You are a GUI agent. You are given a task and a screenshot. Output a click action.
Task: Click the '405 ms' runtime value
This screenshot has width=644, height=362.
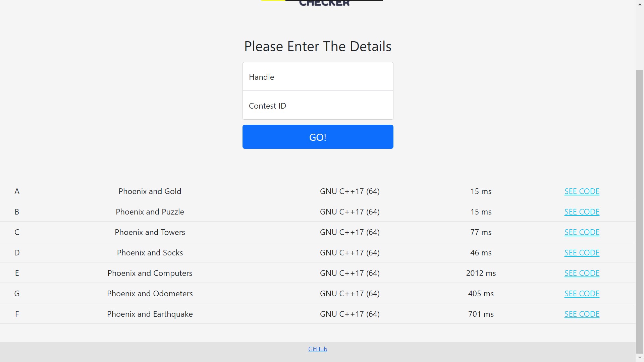(481, 294)
